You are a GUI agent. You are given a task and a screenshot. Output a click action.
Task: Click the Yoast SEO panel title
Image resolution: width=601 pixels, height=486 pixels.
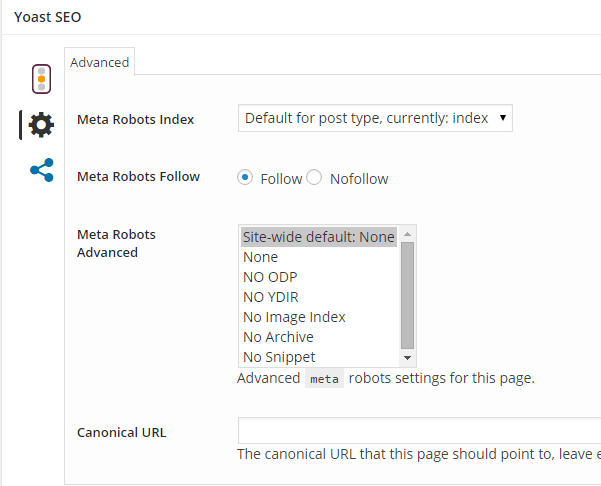[x=48, y=16]
